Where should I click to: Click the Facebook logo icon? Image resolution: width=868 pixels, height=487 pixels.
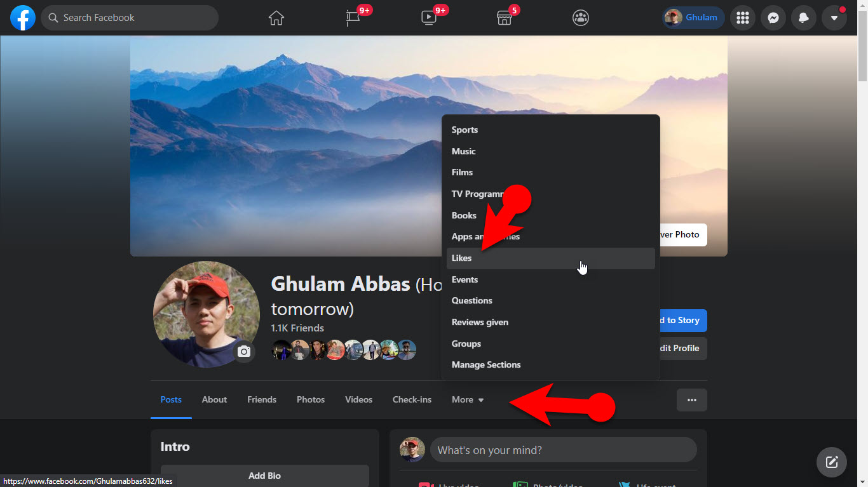[23, 18]
